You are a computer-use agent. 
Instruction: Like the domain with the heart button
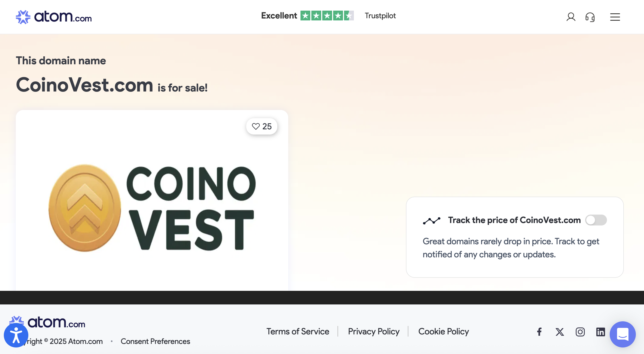pyautogui.click(x=262, y=126)
